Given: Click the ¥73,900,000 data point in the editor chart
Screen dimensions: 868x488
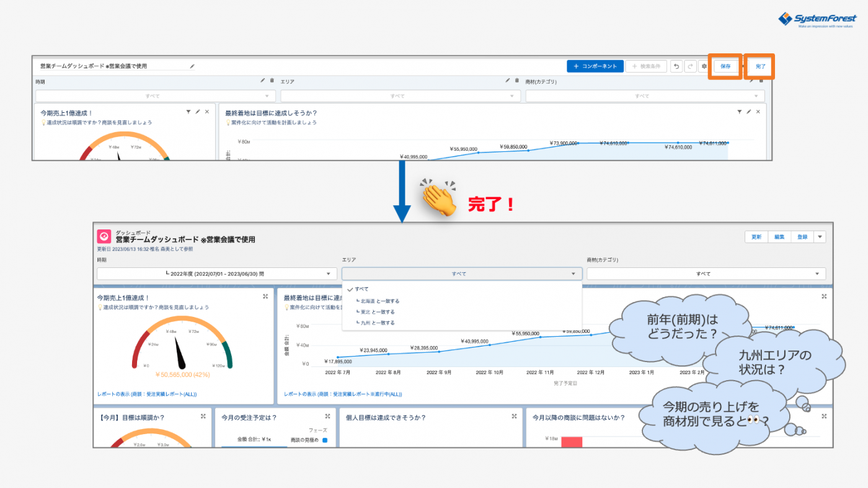Looking at the screenshot, I should (x=578, y=143).
